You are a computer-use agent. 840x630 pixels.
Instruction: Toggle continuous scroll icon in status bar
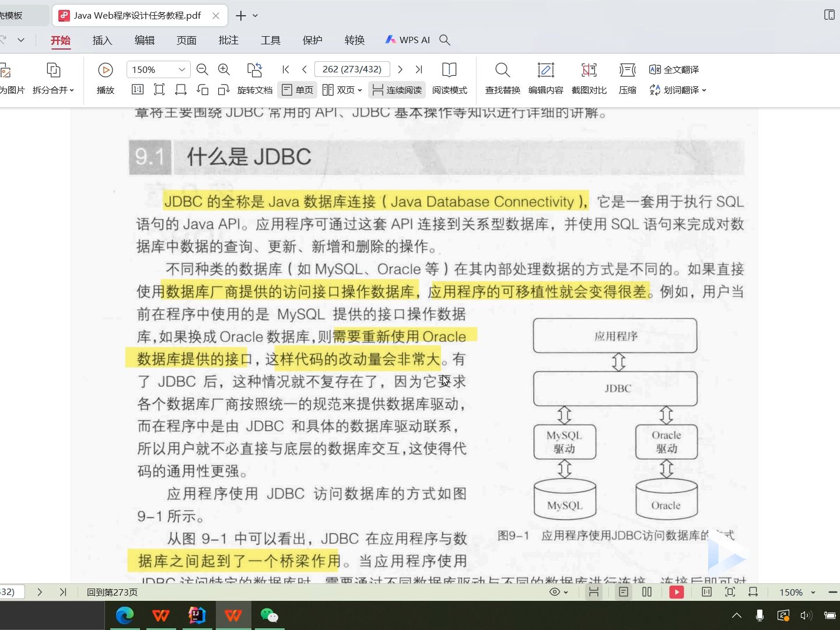594,592
